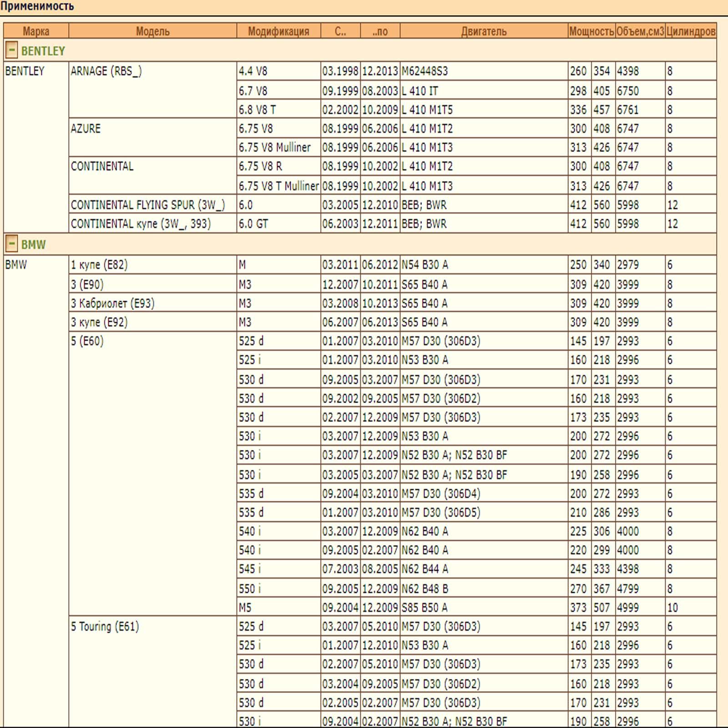Select the 6.75 V8 T Mulliner modification
Viewport: 728px width, 728px height.
click(x=278, y=186)
